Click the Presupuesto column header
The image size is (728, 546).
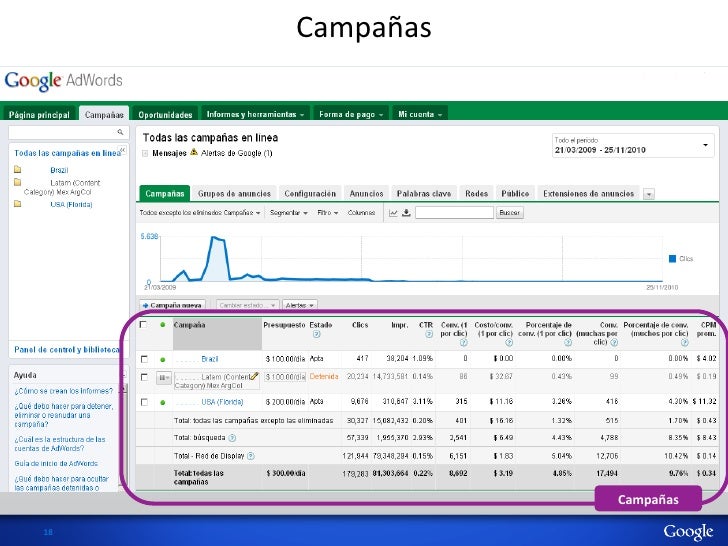pos(284,325)
